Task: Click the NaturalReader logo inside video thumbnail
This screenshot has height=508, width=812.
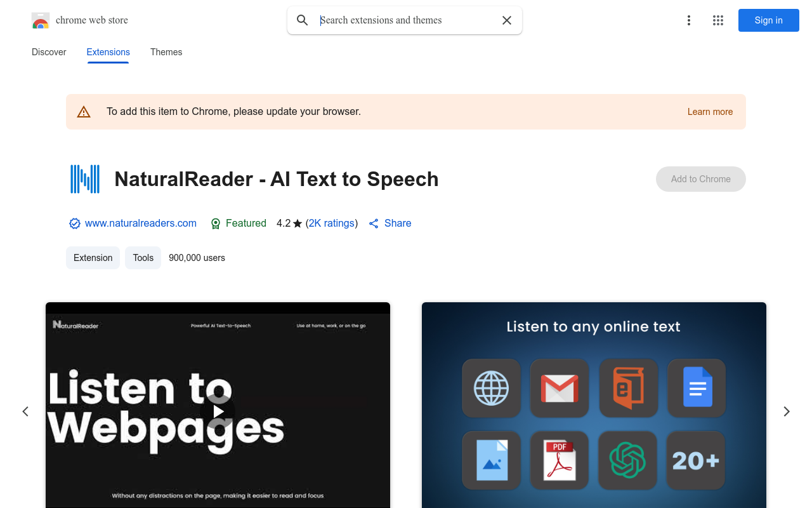Action: pos(75,325)
